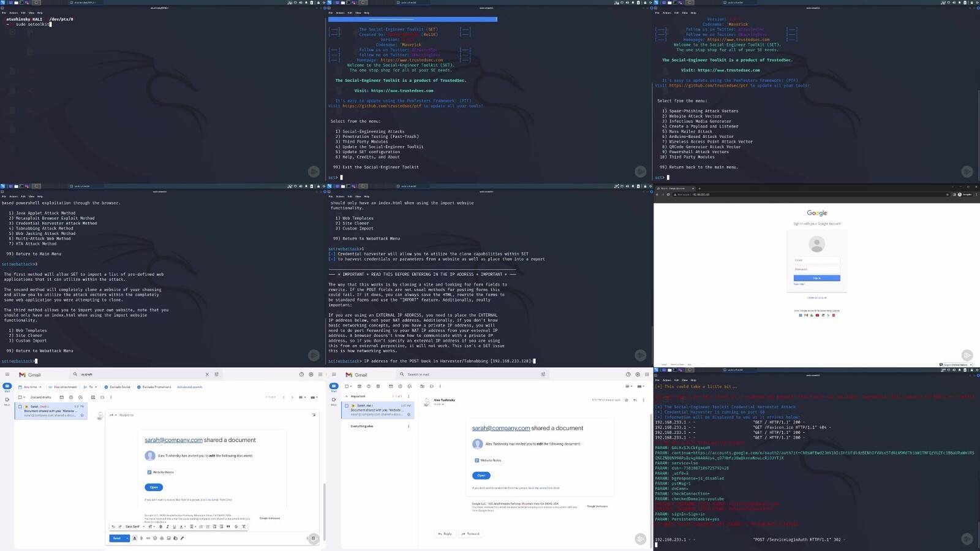This screenshot has width=980, height=551.
Task: Archive the open email in reading view
Action: point(359,386)
